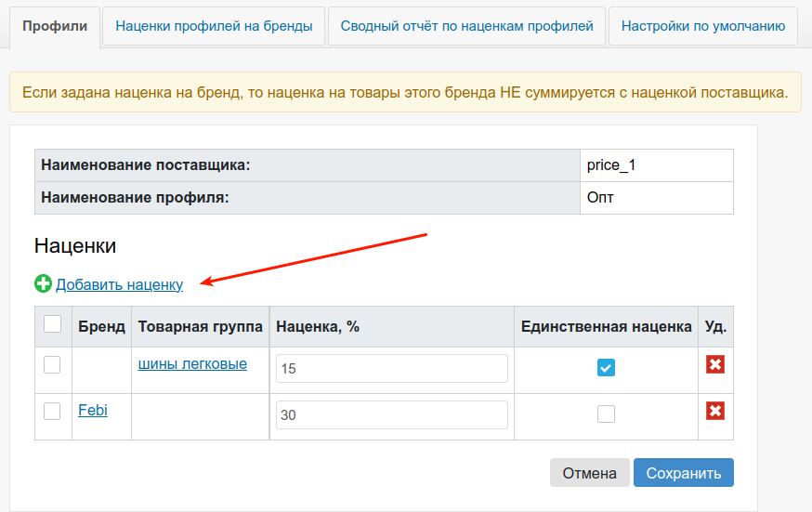Click the Сохранить button
The image size is (812, 512).
click(x=684, y=473)
